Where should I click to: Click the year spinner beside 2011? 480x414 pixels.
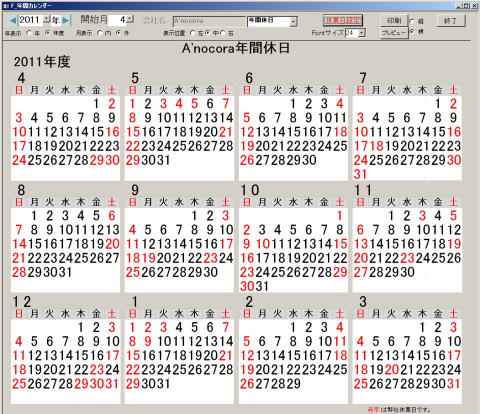tap(47, 20)
